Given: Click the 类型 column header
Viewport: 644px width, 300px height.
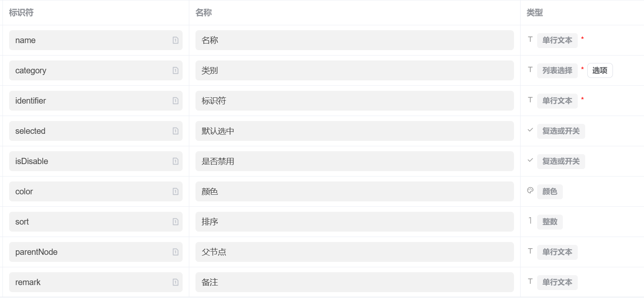Looking at the screenshot, I should (x=535, y=13).
